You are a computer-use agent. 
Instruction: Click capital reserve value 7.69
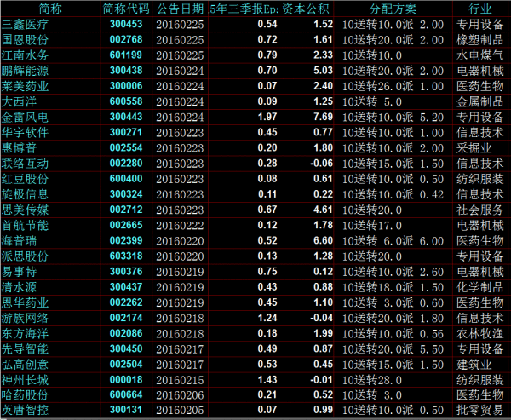click(x=323, y=117)
